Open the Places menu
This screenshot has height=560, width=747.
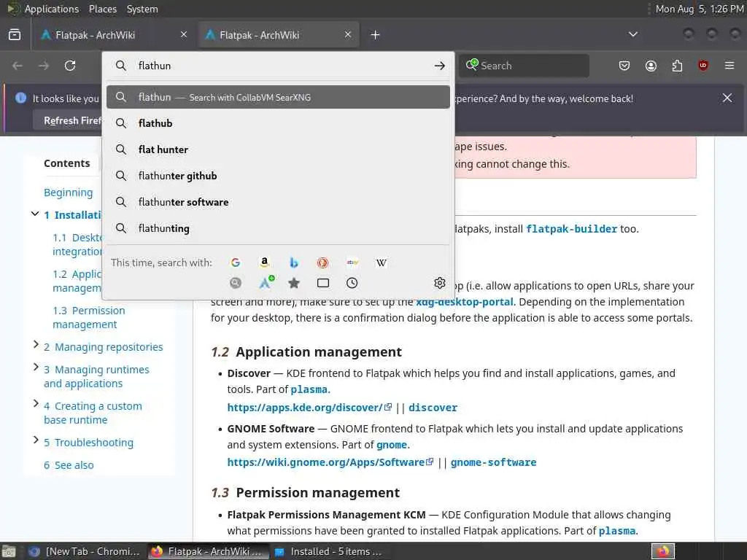coord(102,9)
